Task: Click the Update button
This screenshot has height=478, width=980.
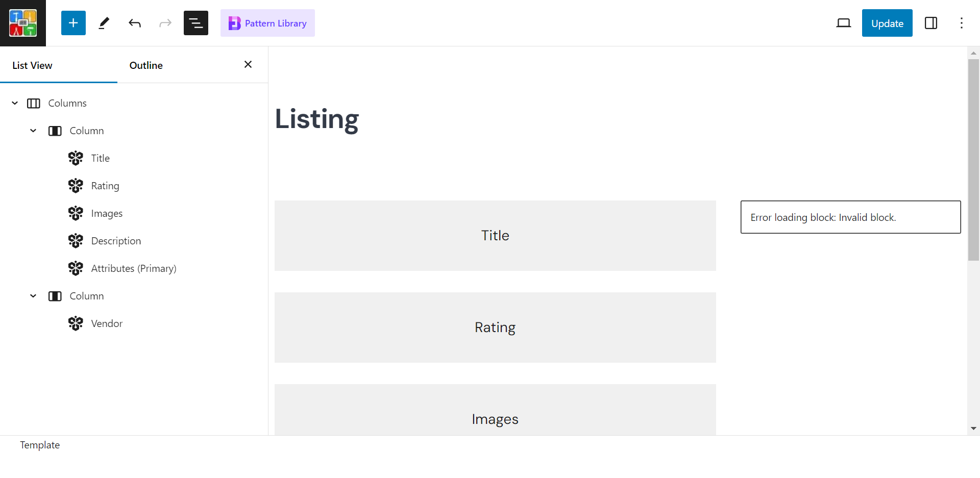Action: coord(887,23)
